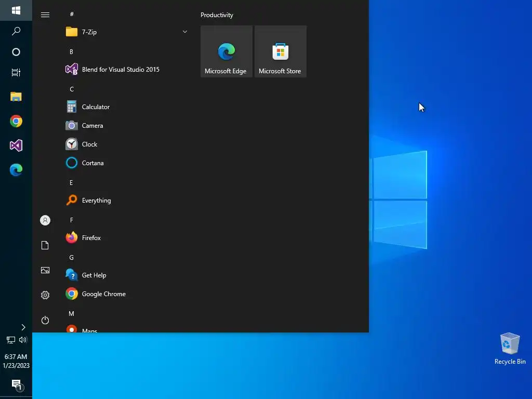Open Camera from the app list
This screenshot has height=399, width=532.
coord(127,126)
